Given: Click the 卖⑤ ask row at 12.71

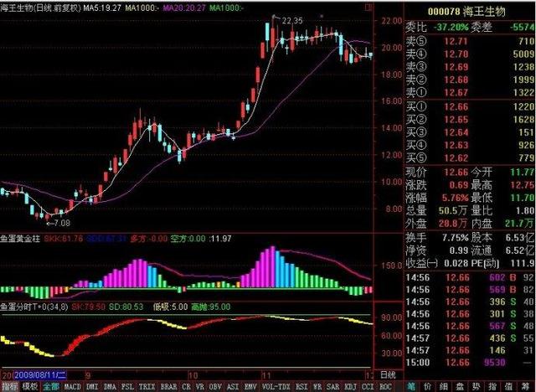Looking at the screenshot, I should 470,41.
